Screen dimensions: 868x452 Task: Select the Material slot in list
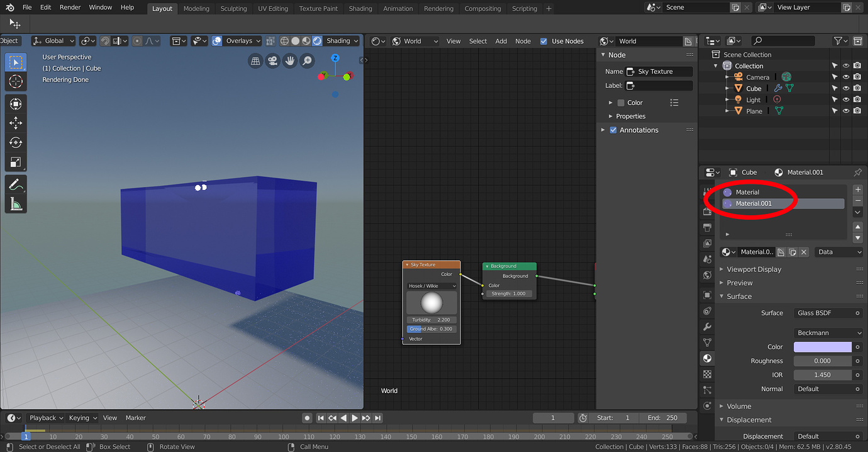click(783, 192)
